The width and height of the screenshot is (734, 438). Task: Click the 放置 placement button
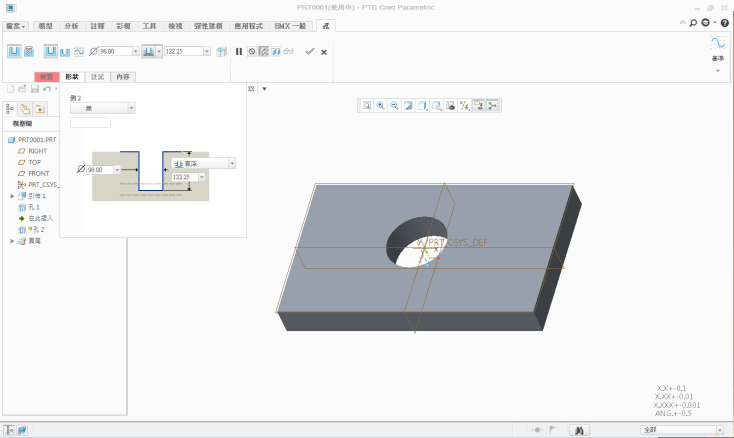pyautogui.click(x=46, y=76)
